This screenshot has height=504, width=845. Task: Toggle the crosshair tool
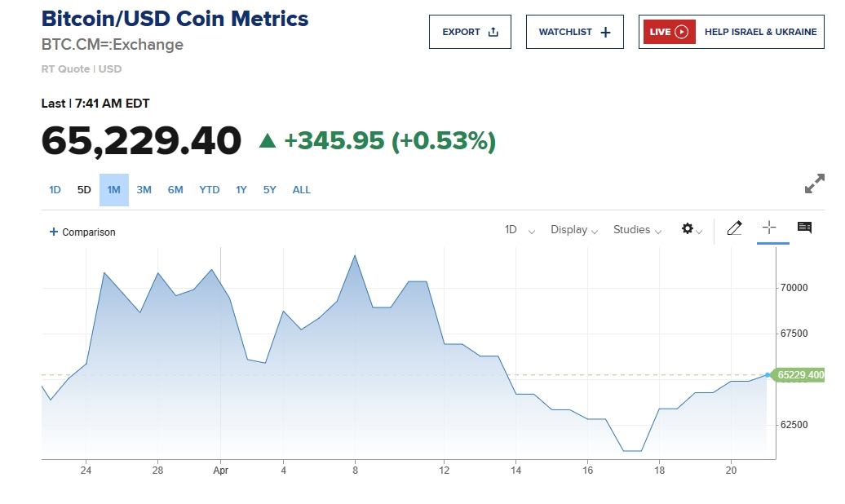[768, 228]
